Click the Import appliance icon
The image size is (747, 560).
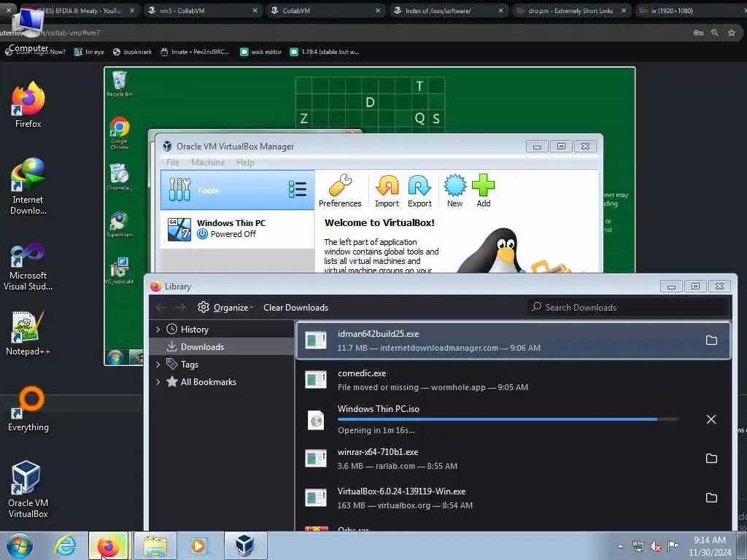point(387,190)
